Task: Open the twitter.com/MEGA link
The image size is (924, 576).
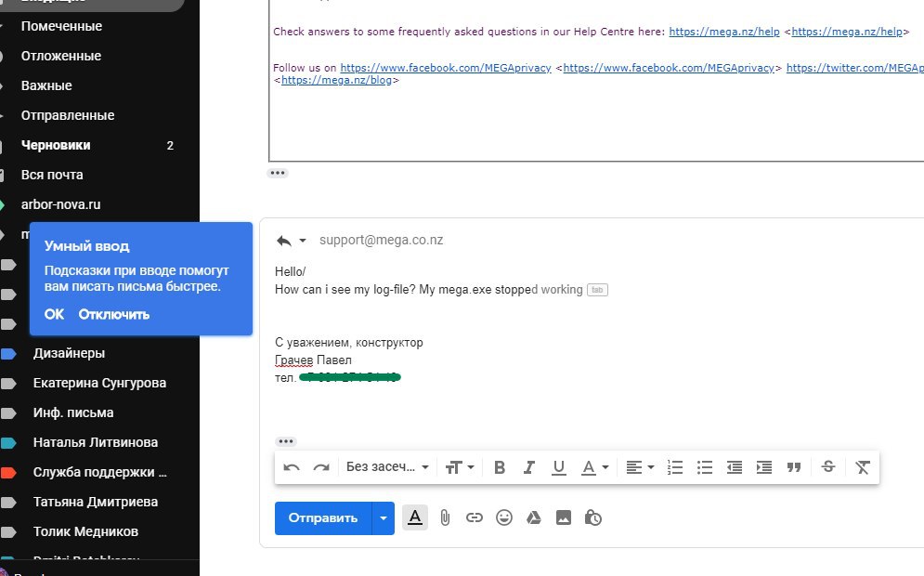Action: [x=855, y=68]
